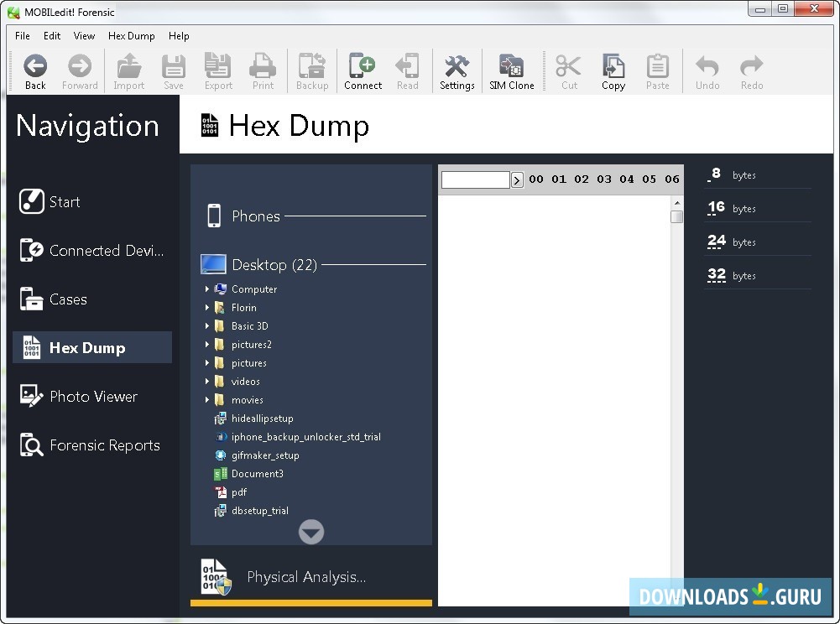Click the Cut scissors icon
840x624 pixels.
(569, 72)
